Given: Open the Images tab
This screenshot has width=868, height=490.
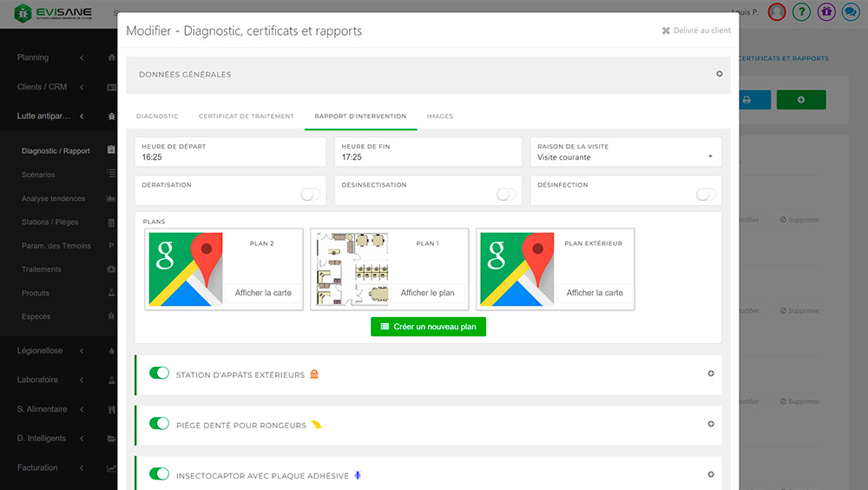Looking at the screenshot, I should (x=439, y=116).
